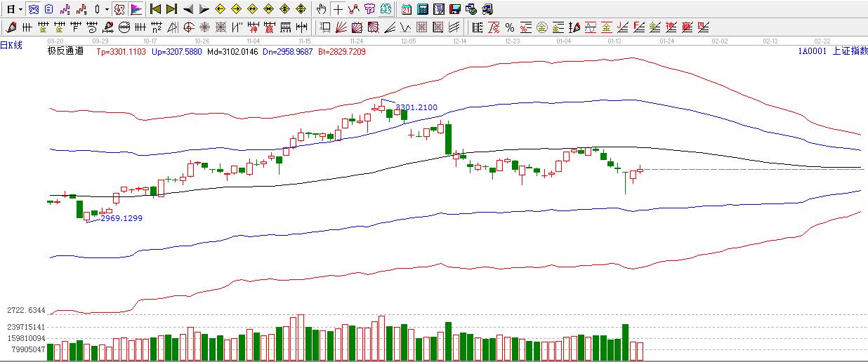The image size is (868, 362).
Task: Toggle the highlighted 权 adjustment button
Action: click(119, 9)
